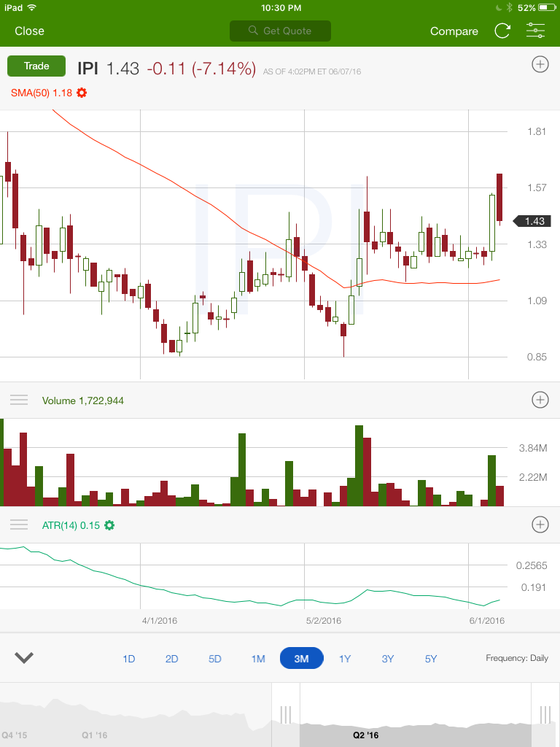Open SMA(50) indicator settings gear

[82, 93]
